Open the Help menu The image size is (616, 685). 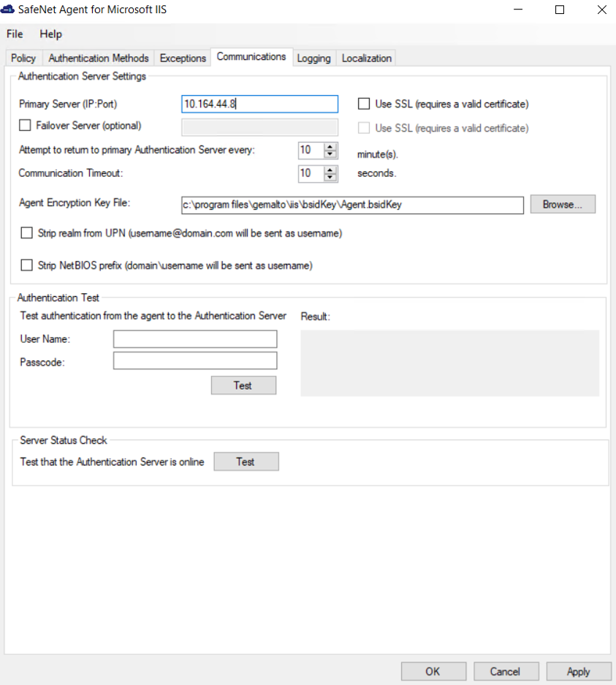click(51, 34)
